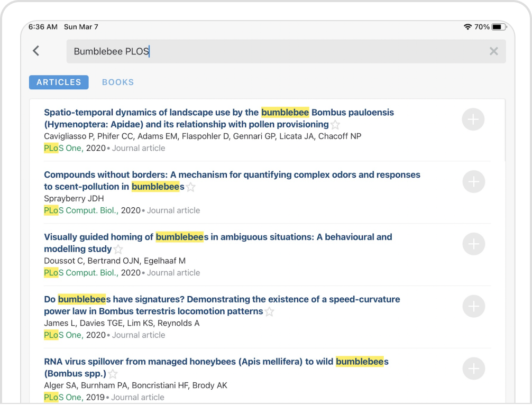
Task: Click PLoS Comput. Biol. under Doussot article
Action: (81, 273)
